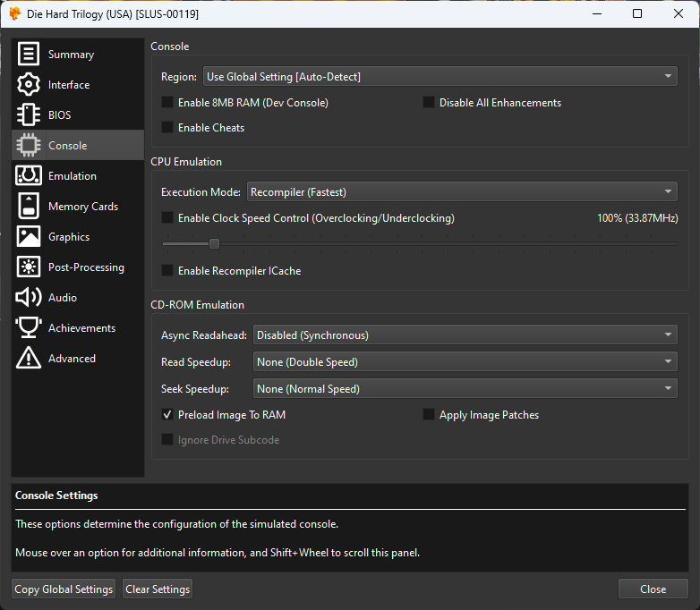Screen dimensions: 700x610
Task: Click the Memory Cards icon
Action: pos(29,206)
